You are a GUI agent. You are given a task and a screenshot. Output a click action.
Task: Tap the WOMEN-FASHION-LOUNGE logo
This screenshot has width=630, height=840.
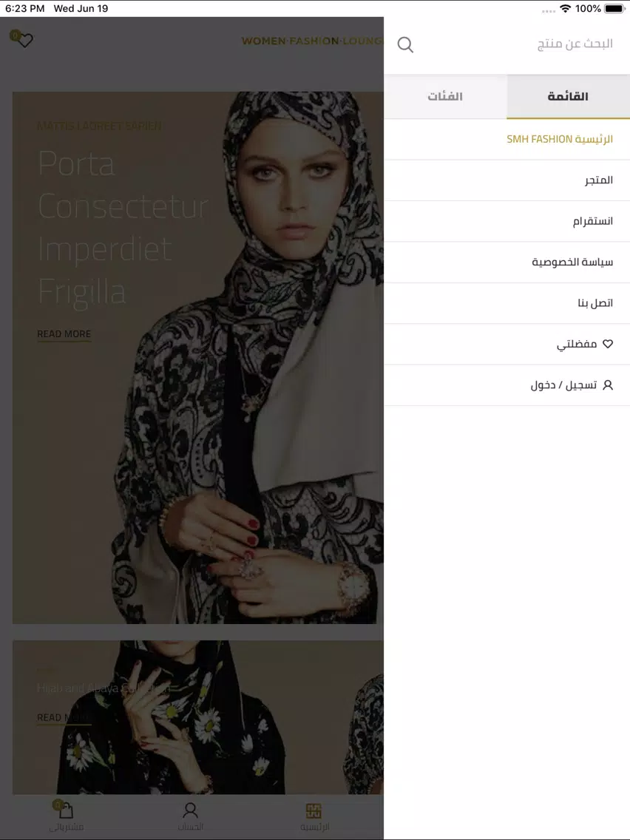[x=312, y=41]
